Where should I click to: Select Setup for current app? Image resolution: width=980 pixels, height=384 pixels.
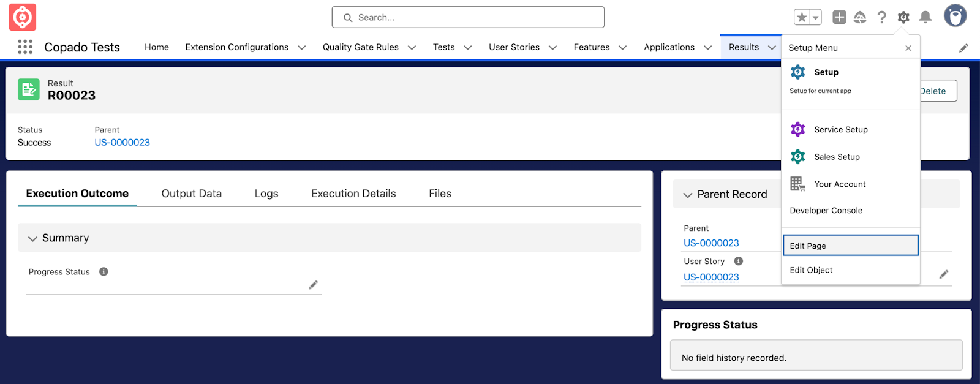(851, 81)
